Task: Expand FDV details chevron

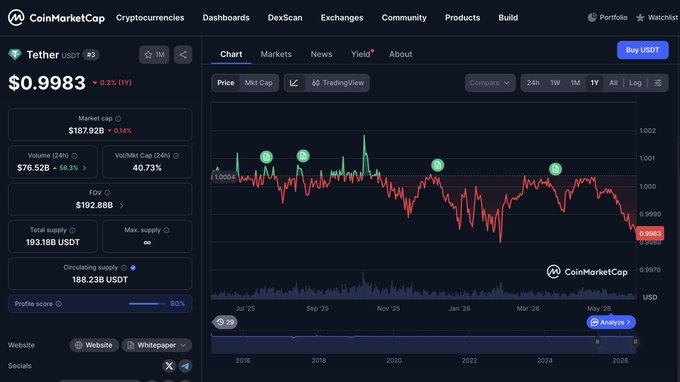Action: pyautogui.click(x=121, y=206)
